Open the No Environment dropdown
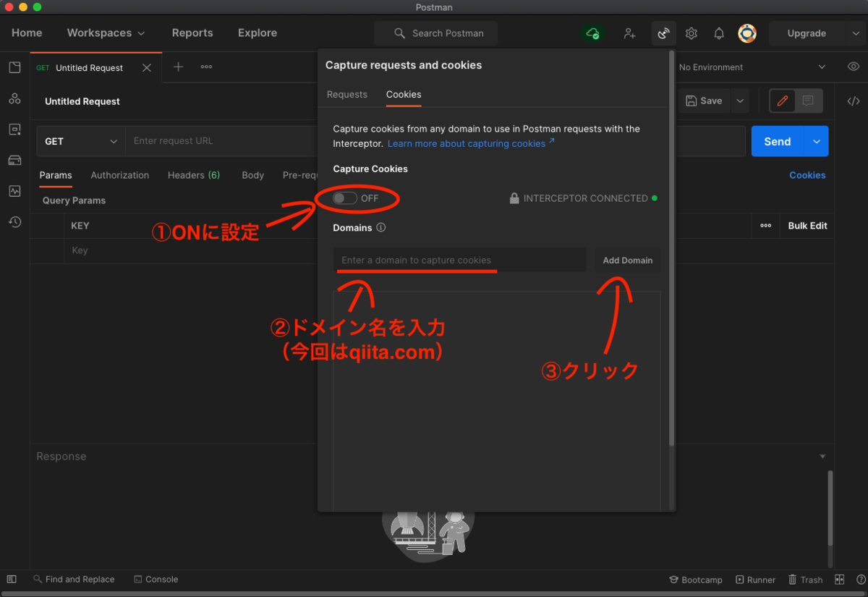Screen dimensions: 868x597 752,67
